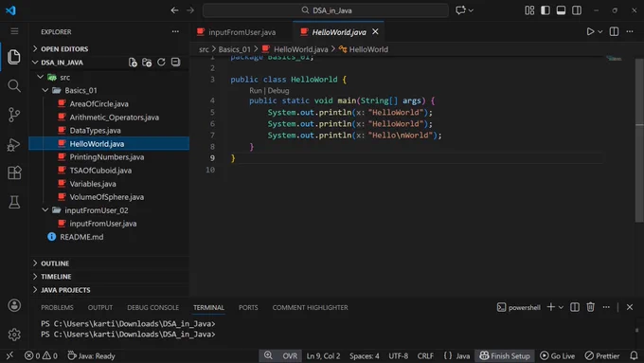Close the terminal panel
Image resolution: width=644 pixels, height=363 pixels.
pos(630,307)
